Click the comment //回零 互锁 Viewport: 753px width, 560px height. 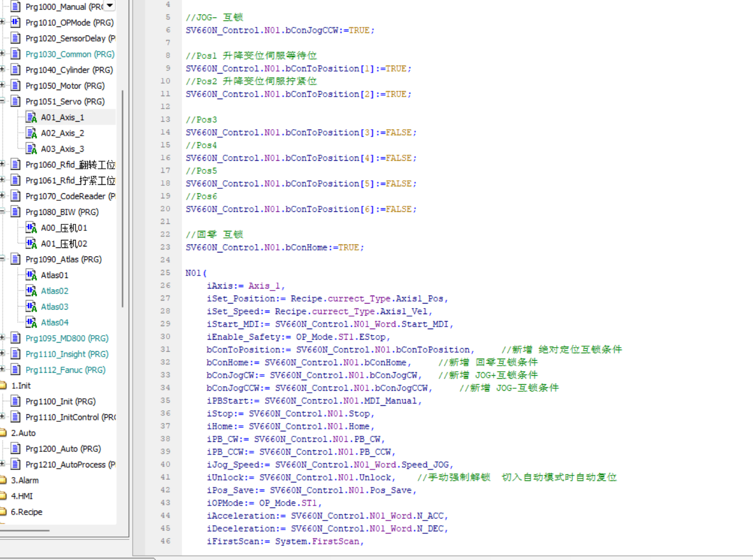[214, 234]
